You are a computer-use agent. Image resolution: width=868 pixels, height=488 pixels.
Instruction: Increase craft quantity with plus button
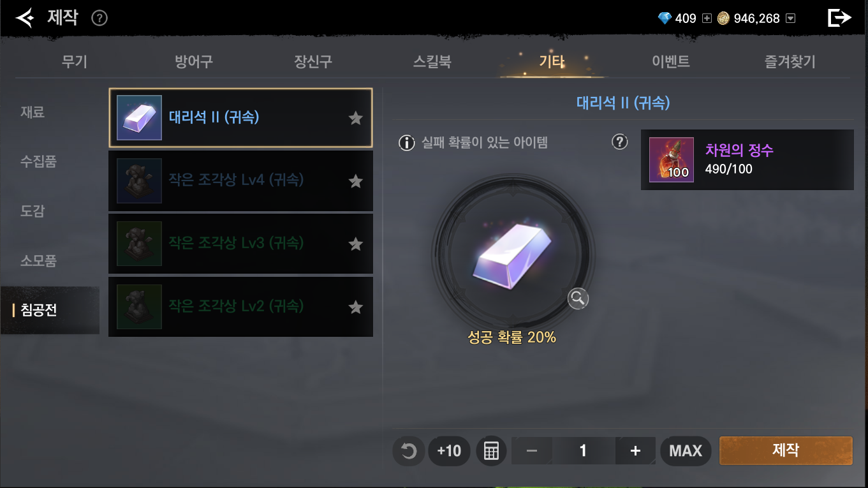coord(635,451)
